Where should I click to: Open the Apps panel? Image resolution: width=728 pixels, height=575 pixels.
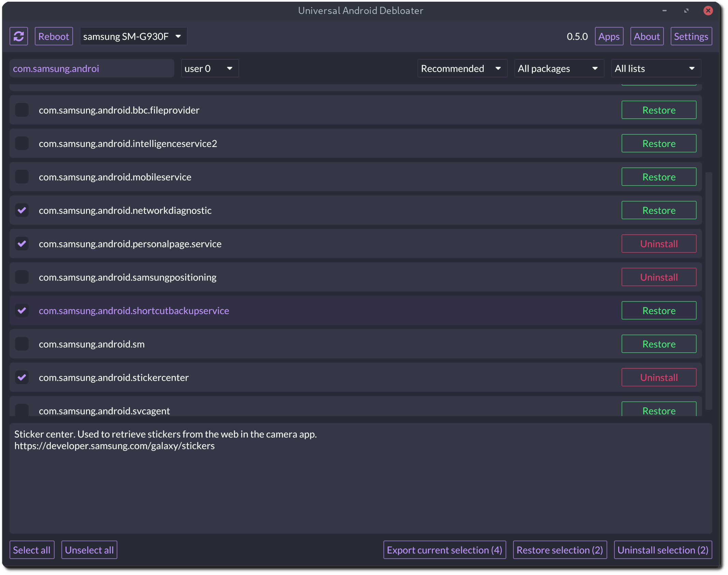609,36
